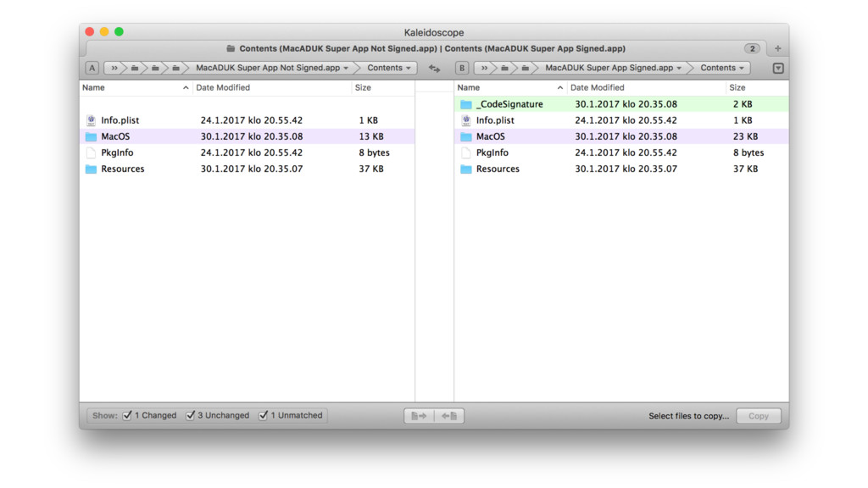Click the tab count badge showing 2
868x488 pixels.
tap(752, 48)
